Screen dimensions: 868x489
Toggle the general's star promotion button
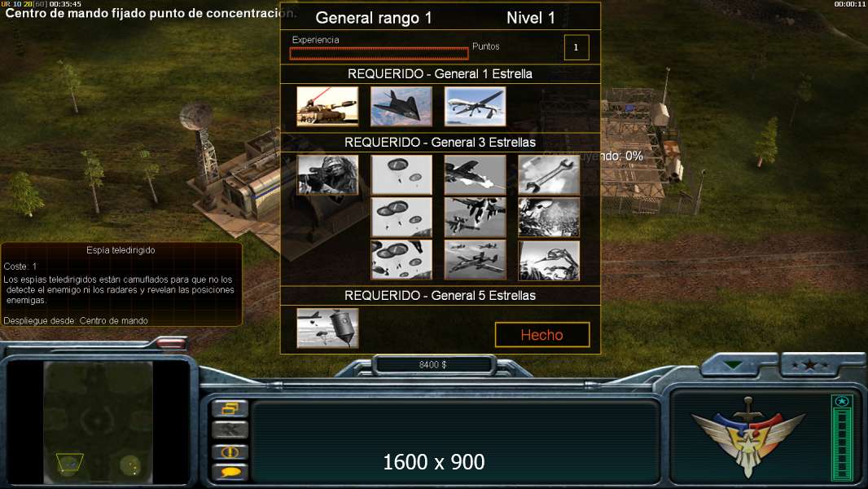tap(809, 365)
